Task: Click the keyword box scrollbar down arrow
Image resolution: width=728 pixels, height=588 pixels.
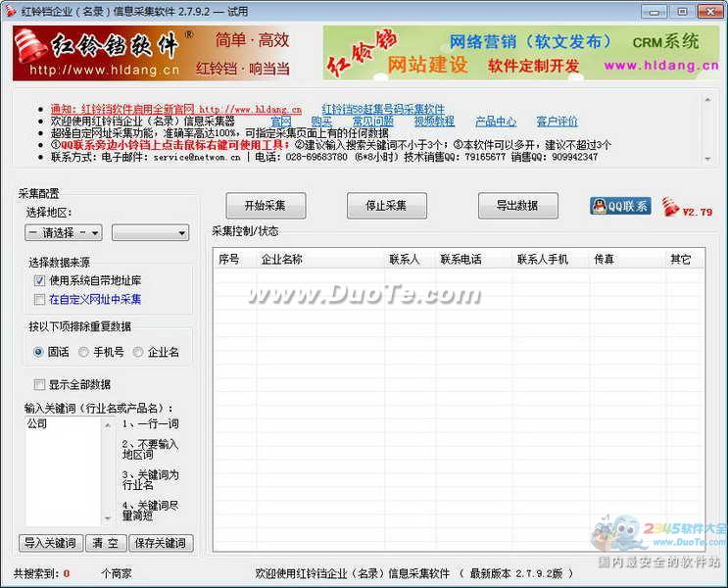Action: [108, 517]
